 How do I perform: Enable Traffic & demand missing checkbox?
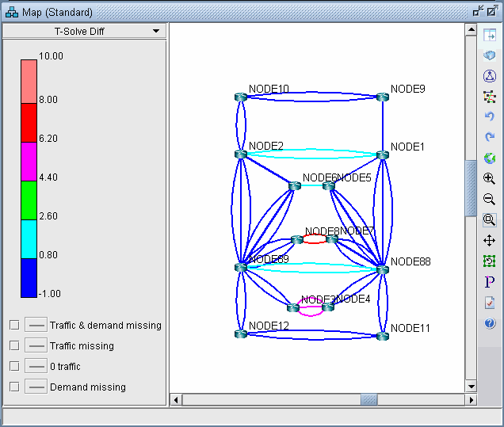[14, 326]
